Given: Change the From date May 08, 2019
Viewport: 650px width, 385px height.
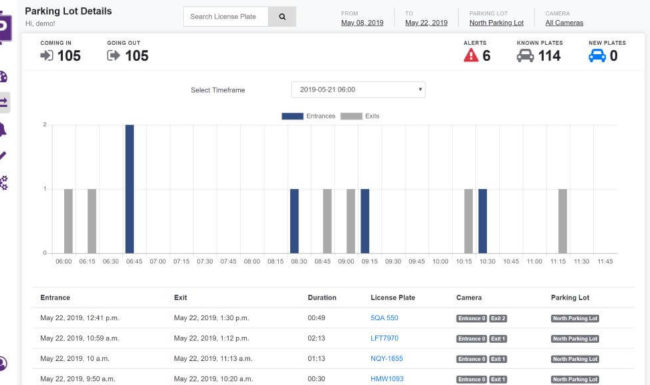Looking at the screenshot, I should 362,23.
